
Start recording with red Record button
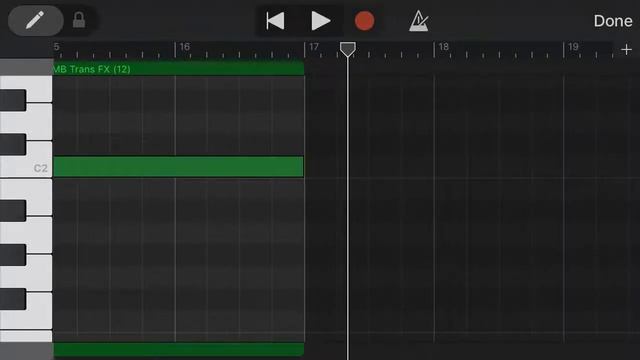(364, 21)
